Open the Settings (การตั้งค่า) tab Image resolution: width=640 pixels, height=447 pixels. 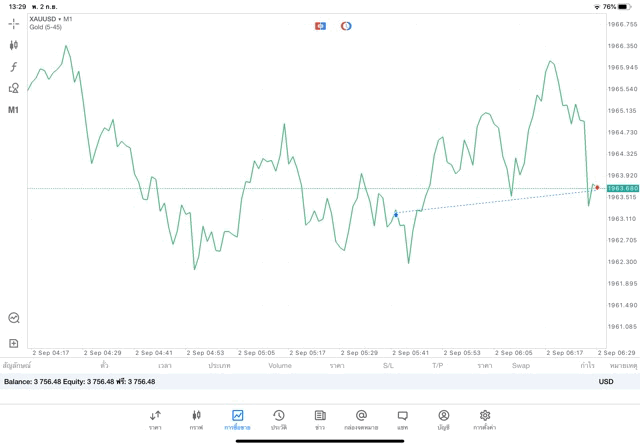[x=485, y=419]
